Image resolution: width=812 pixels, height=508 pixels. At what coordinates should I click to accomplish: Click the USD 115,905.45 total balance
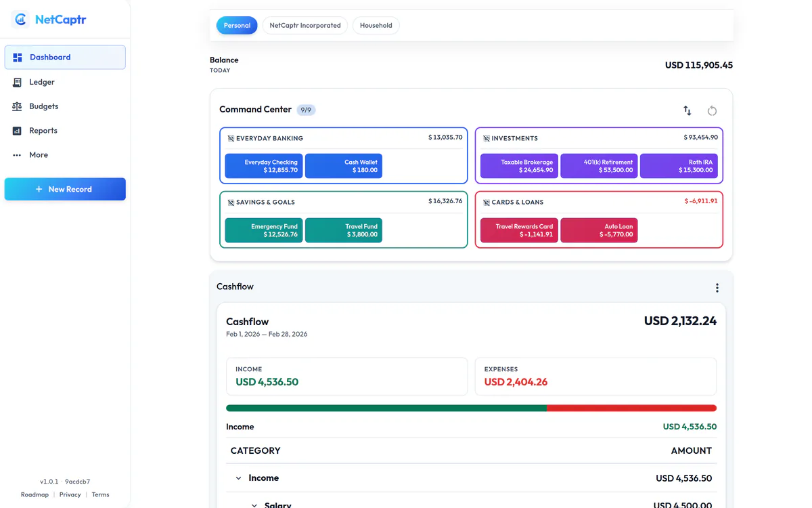pos(699,65)
